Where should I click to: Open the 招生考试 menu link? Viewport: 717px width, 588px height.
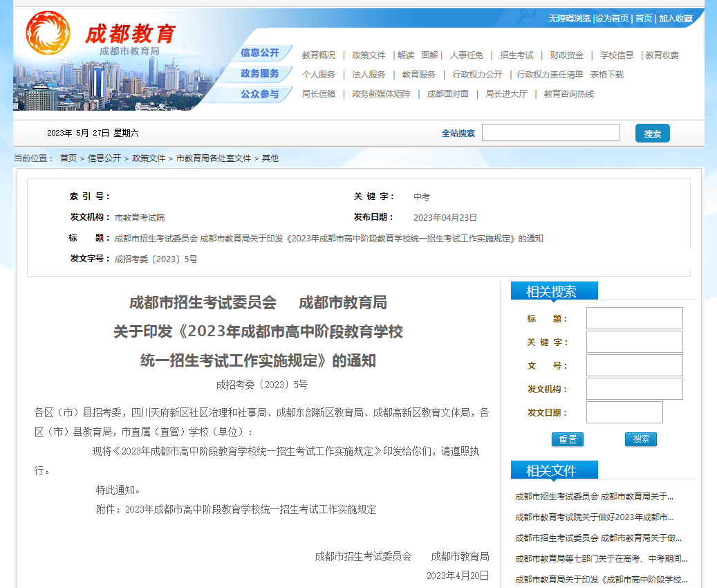516,55
